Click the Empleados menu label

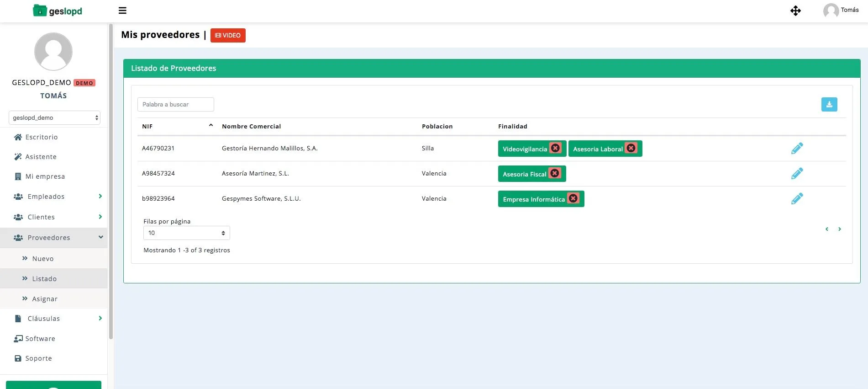pos(46,197)
